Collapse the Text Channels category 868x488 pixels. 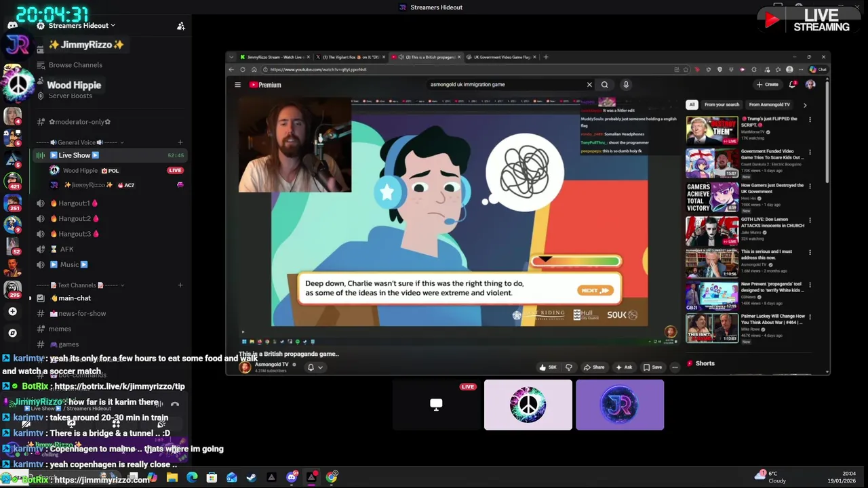click(80, 285)
